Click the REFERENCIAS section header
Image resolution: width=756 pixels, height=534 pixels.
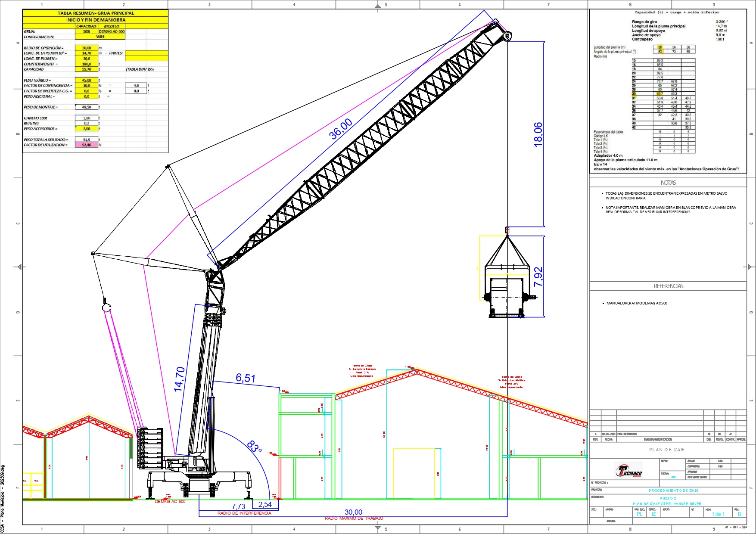tap(668, 286)
